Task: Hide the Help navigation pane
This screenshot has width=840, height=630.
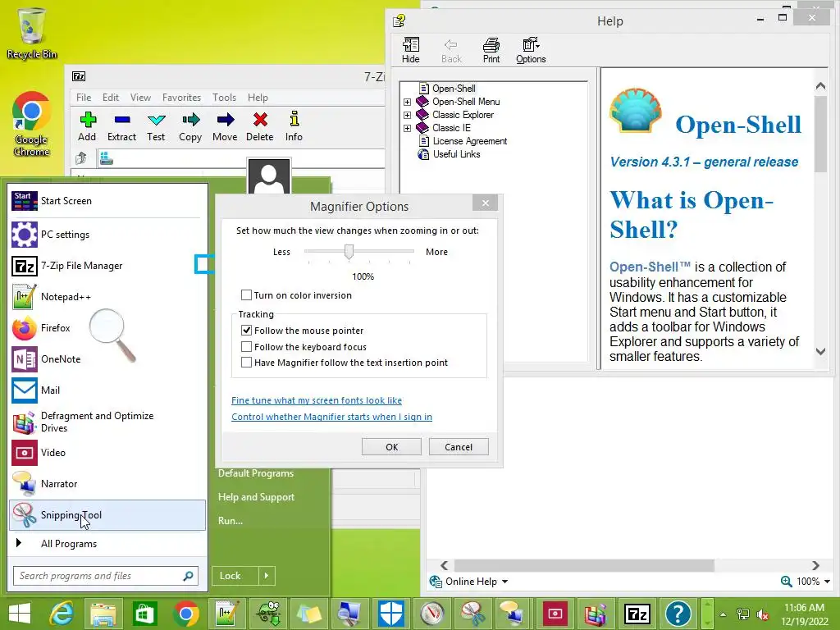Action: (x=411, y=50)
